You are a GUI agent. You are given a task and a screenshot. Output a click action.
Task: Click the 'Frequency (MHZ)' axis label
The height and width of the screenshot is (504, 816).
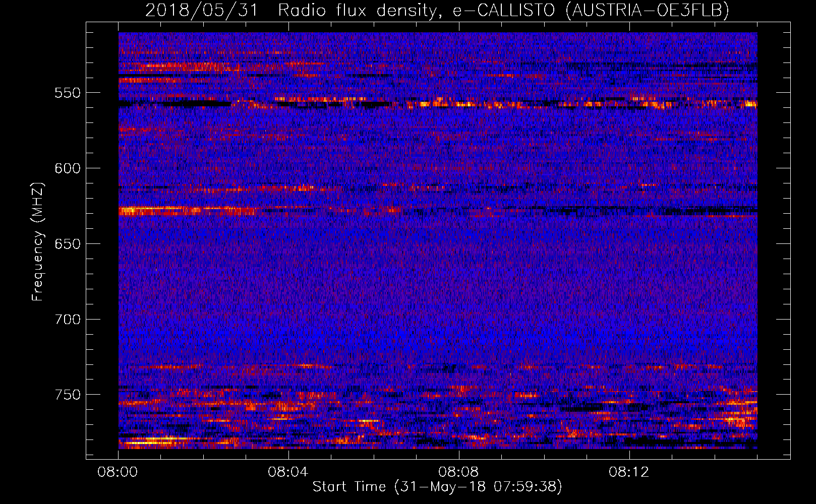click(38, 241)
